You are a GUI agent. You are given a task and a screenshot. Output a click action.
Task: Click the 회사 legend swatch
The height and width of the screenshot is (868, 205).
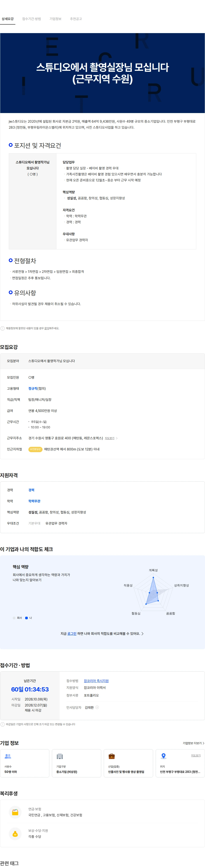(14, 618)
